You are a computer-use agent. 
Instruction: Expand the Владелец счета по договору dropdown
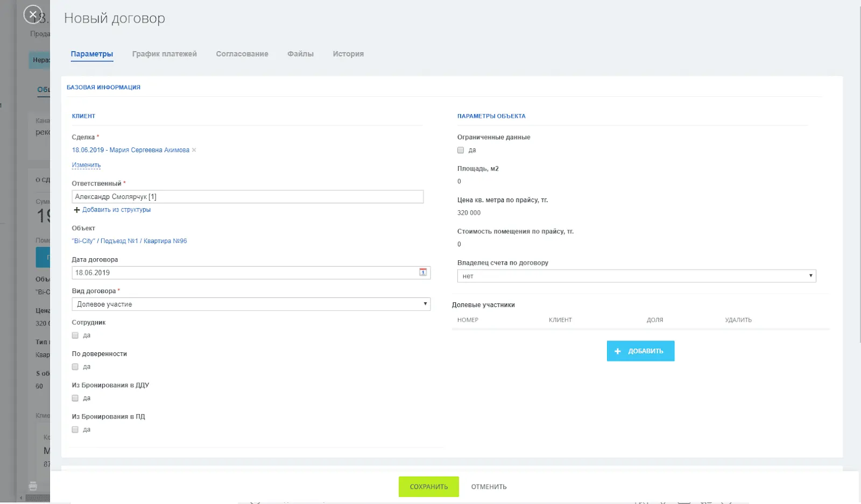636,276
